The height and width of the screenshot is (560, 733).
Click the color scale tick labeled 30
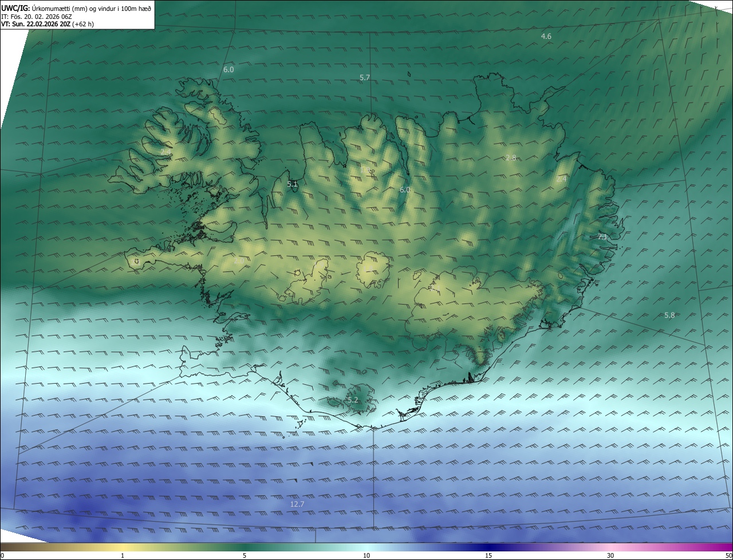click(x=610, y=555)
